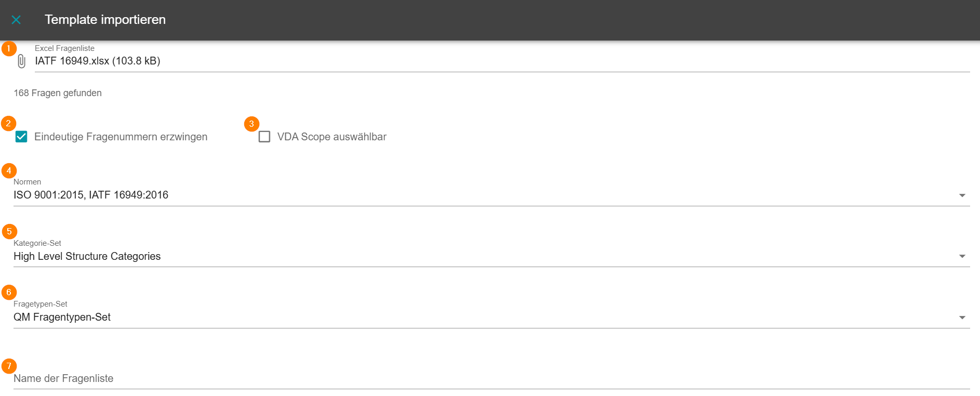Toggle the VDA Scope auswählbar label
Viewport: 980px width, 396px height.
pyautogui.click(x=332, y=137)
